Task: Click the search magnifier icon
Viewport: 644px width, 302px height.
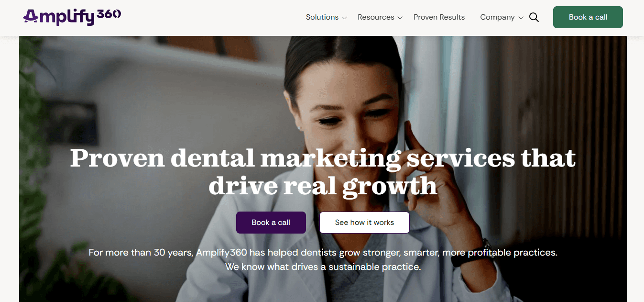Action: point(534,18)
